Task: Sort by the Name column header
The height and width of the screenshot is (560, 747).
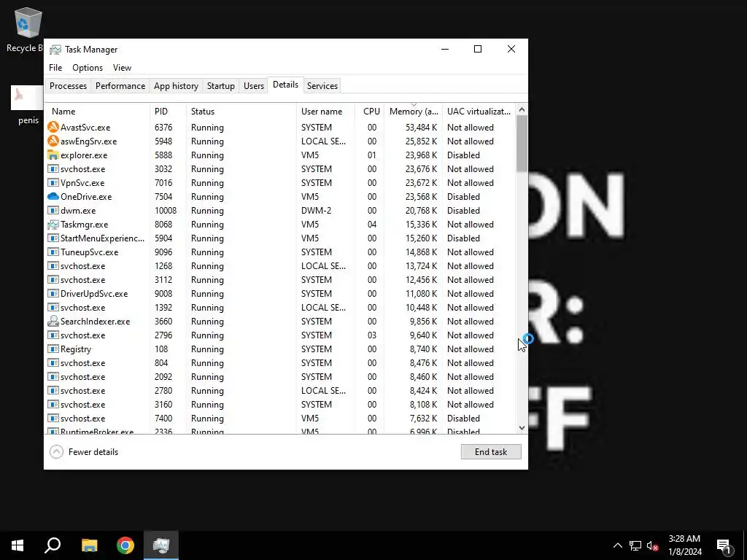Action: 97,112
